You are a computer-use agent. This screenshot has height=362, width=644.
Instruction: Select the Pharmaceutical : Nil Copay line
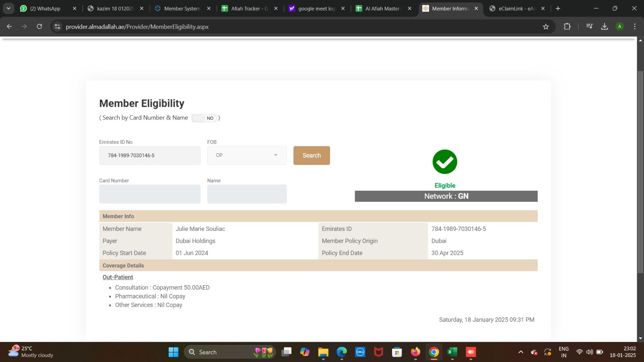tap(150, 296)
